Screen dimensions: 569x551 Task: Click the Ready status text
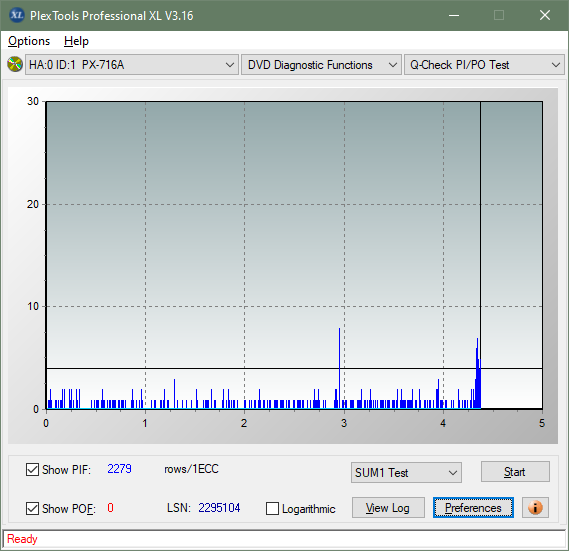click(22, 539)
